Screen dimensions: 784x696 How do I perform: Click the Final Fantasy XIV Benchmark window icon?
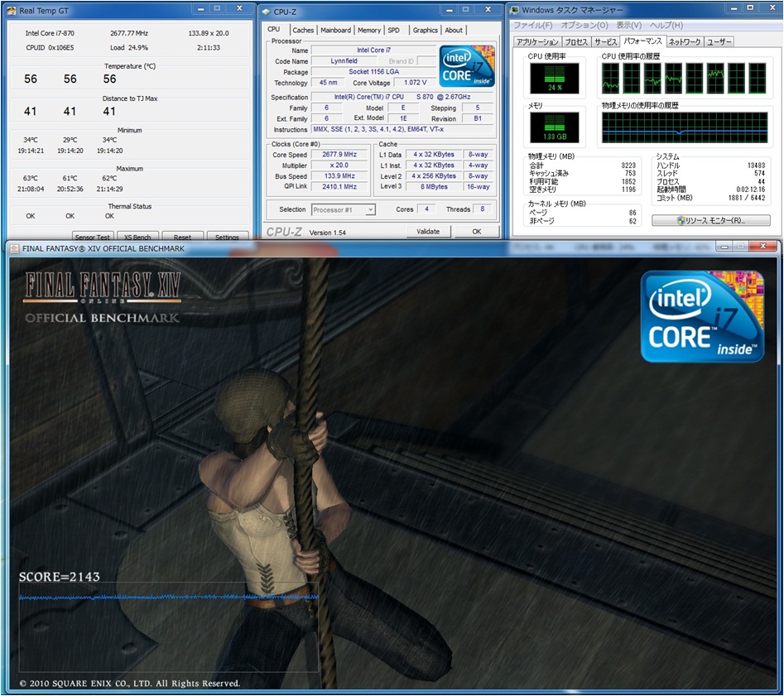coord(13,248)
